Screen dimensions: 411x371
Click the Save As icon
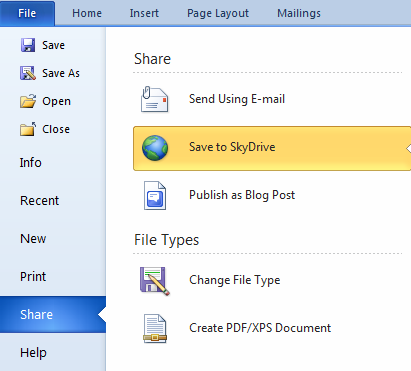(x=28, y=73)
